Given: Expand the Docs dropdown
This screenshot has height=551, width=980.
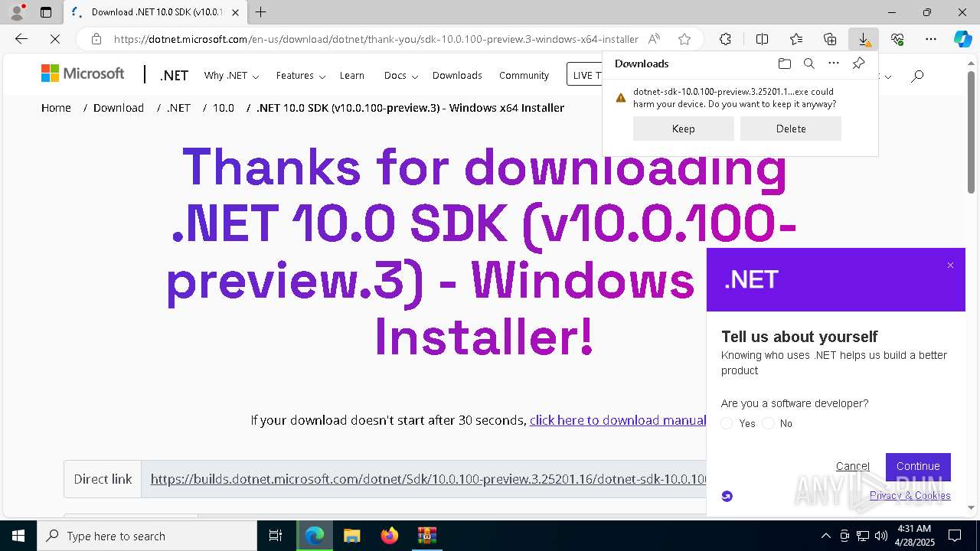Looking at the screenshot, I should pos(400,76).
